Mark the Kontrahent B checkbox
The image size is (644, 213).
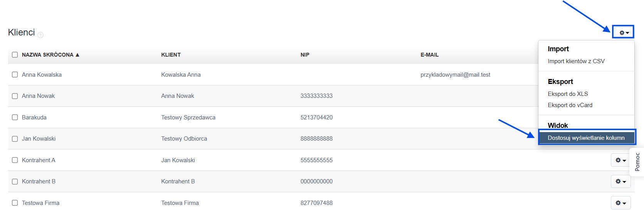(x=15, y=181)
